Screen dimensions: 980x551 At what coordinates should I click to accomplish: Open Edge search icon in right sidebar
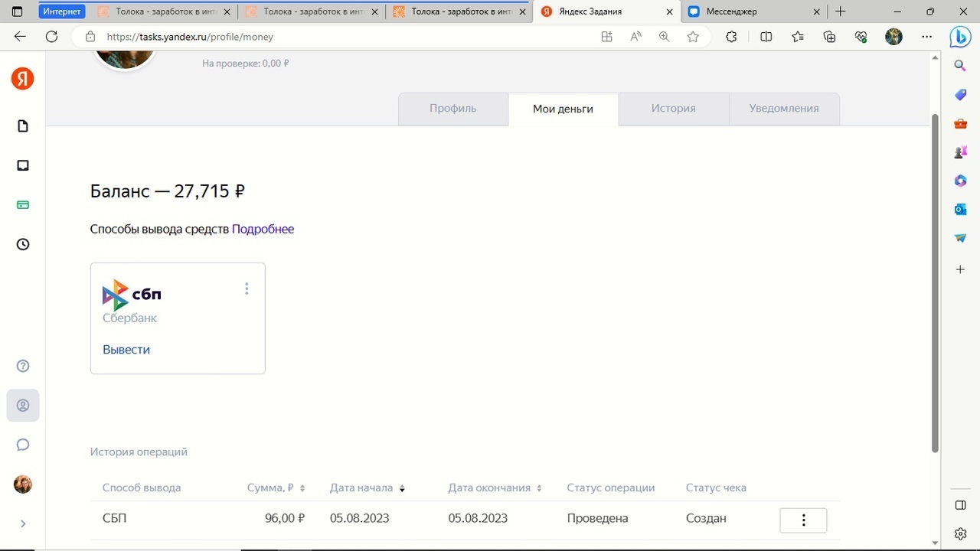tap(960, 66)
